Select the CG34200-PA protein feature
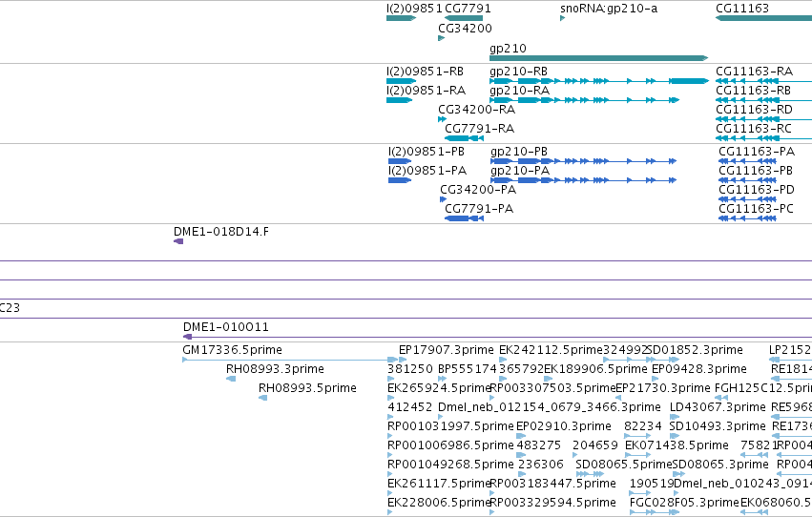Screen dimensions: 812x517 tap(443, 199)
